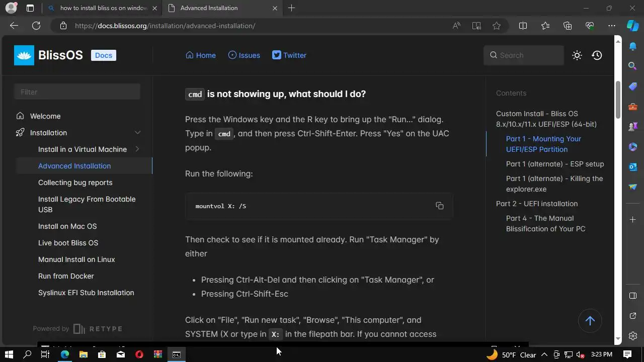The width and height of the screenshot is (644, 362).
Task: Open a new browser tab
Action: click(x=291, y=8)
